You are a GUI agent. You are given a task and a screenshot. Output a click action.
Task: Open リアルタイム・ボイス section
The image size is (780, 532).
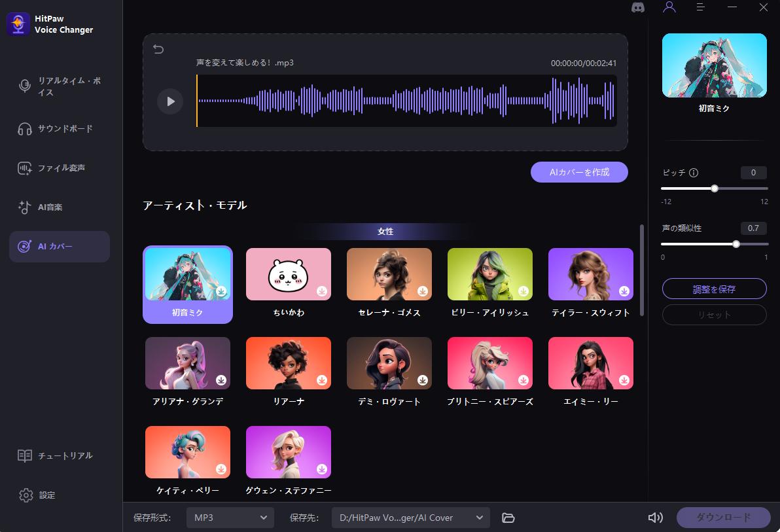tap(60, 86)
